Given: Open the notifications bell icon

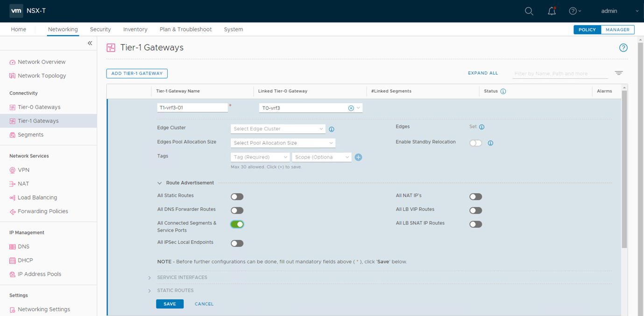Looking at the screenshot, I should (552, 11).
